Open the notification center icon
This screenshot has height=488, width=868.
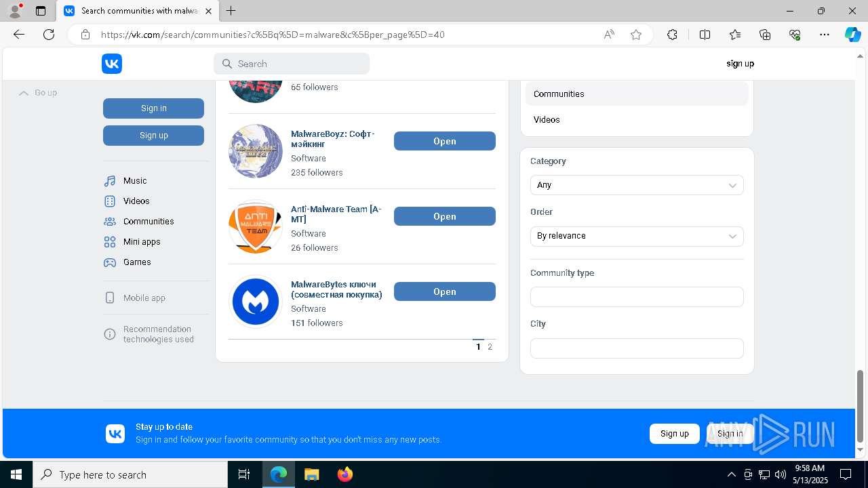846,474
